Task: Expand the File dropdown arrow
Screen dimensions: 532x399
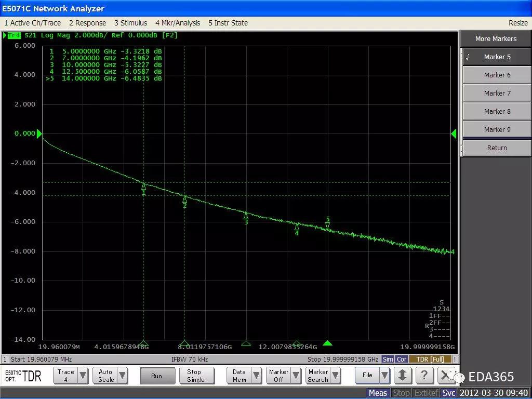Action: pos(384,375)
